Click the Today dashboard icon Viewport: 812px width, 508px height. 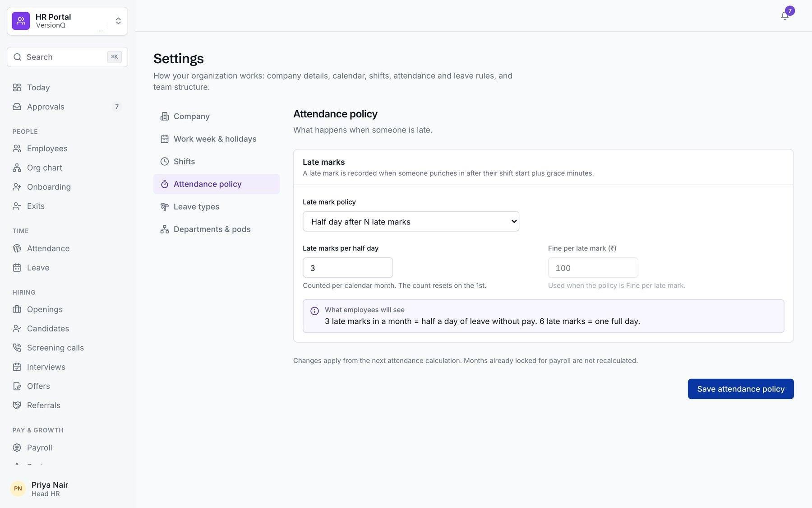(x=17, y=88)
